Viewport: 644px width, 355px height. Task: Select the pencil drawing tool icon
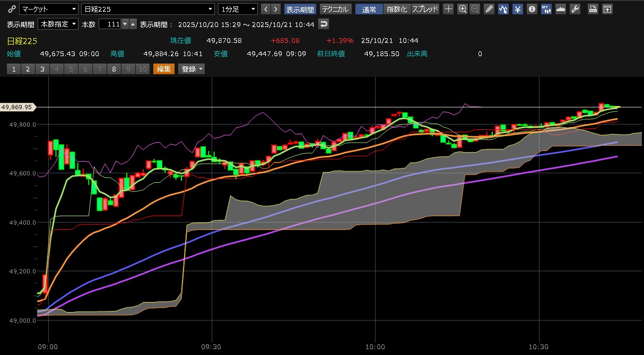pos(489,9)
